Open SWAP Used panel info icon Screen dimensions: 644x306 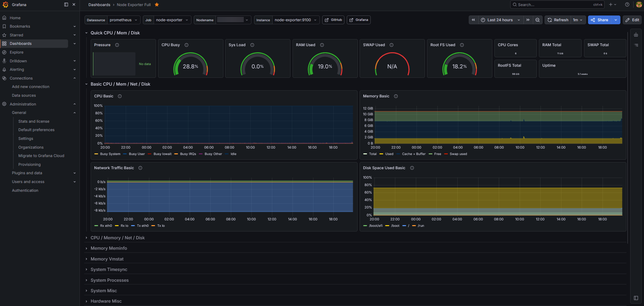[391, 45]
